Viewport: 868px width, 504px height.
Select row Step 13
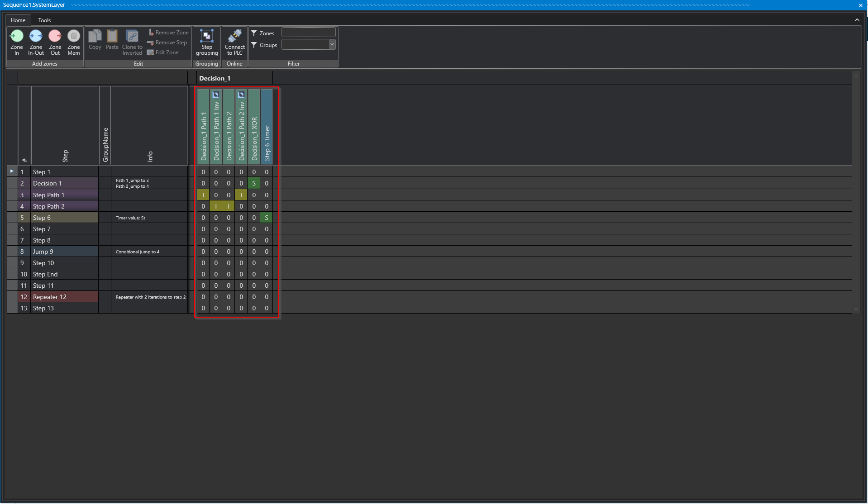point(64,308)
